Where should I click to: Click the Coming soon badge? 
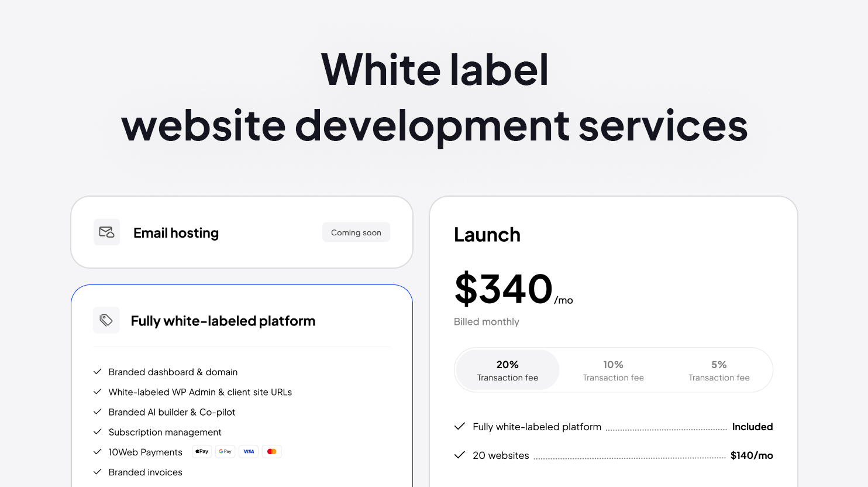(x=356, y=232)
